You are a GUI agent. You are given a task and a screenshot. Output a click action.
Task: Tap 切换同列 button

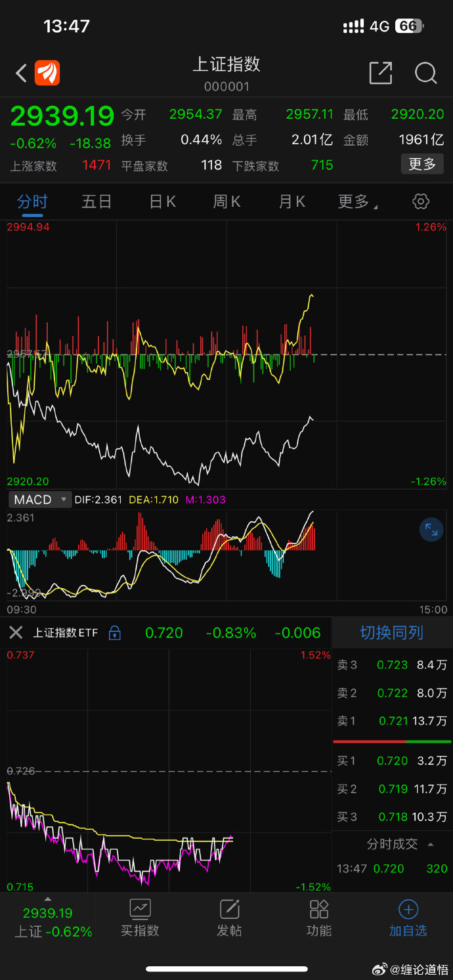click(x=391, y=633)
